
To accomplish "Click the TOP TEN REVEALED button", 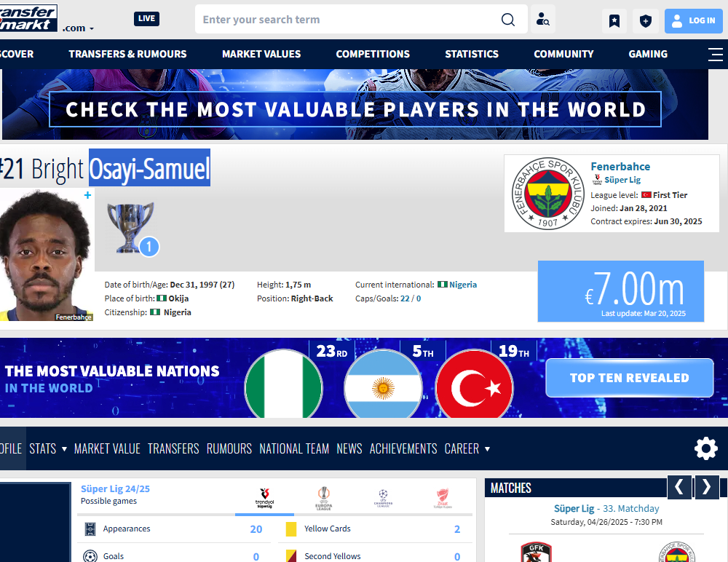I will point(629,378).
